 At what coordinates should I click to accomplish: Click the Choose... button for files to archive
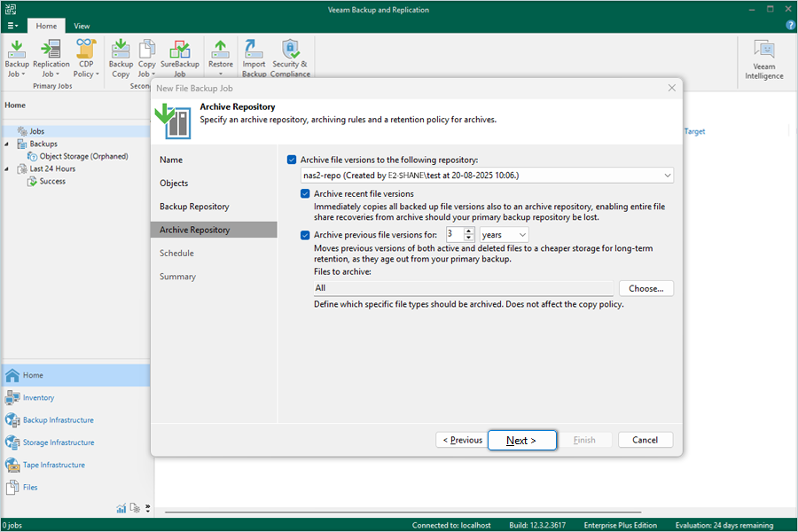point(646,289)
